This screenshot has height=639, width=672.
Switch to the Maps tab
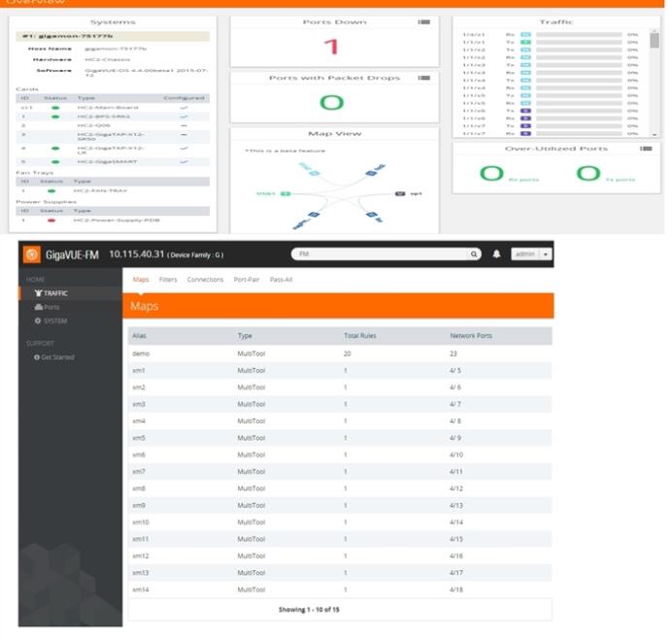[x=141, y=280]
